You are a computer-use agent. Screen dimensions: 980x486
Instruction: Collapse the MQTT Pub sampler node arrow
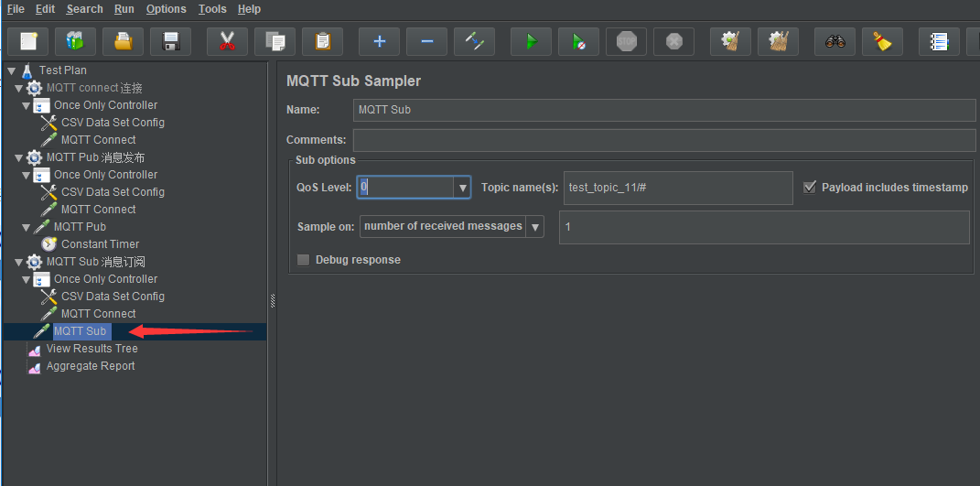[27, 227]
